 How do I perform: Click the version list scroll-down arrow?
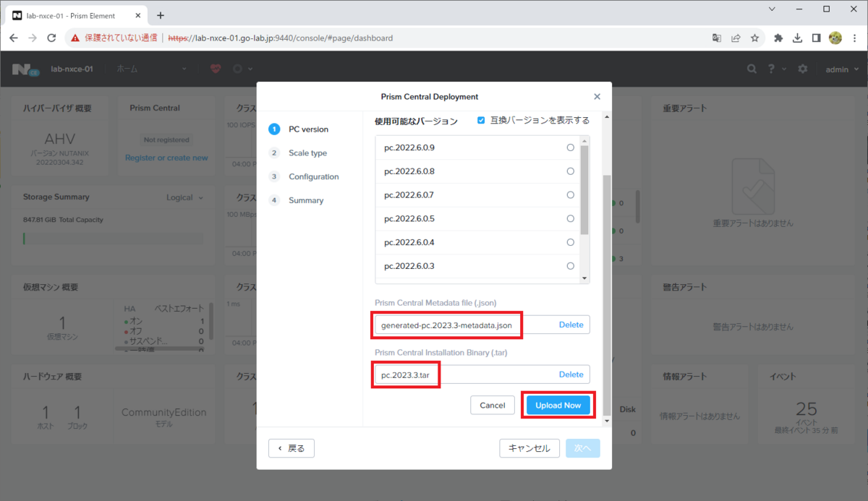click(x=585, y=278)
